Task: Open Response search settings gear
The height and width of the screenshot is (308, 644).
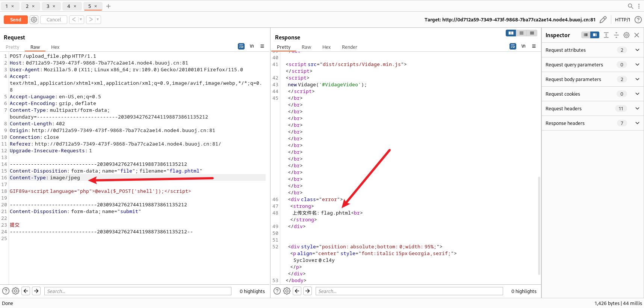Action: 287,291
